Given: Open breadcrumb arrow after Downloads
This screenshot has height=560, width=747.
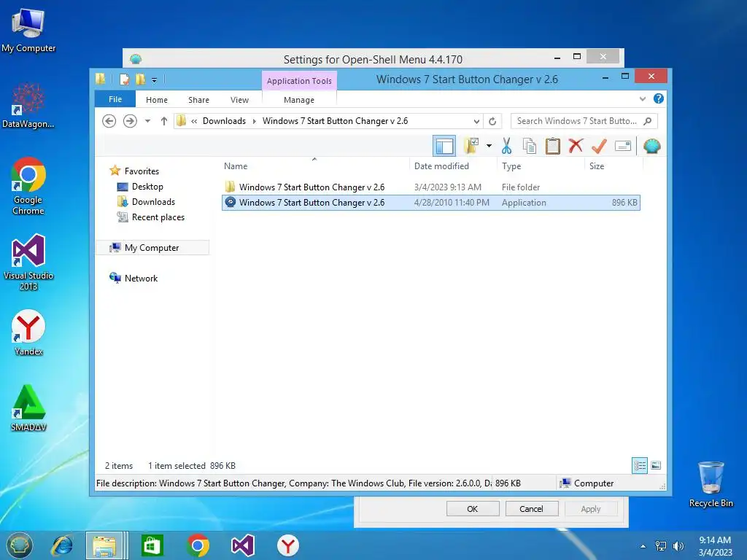Looking at the screenshot, I should [255, 121].
